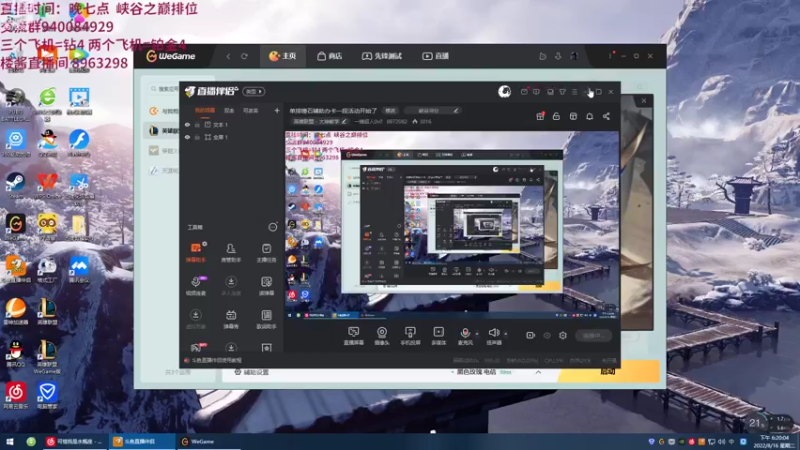The image size is (800, 450).
Task: Open the 弹幕助手 danmaku assistant tool
Action: [x=195, y=253]
